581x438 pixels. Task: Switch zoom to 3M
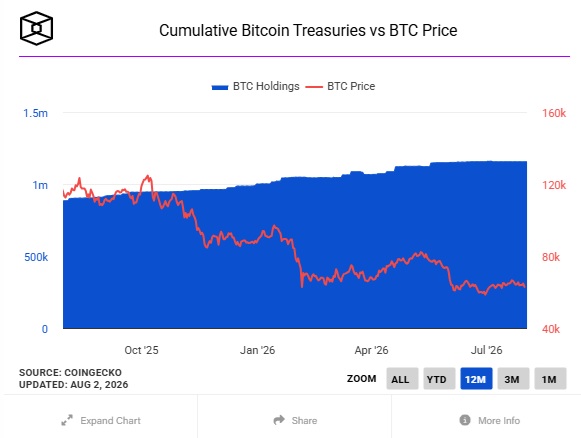[x=513, y=379]
